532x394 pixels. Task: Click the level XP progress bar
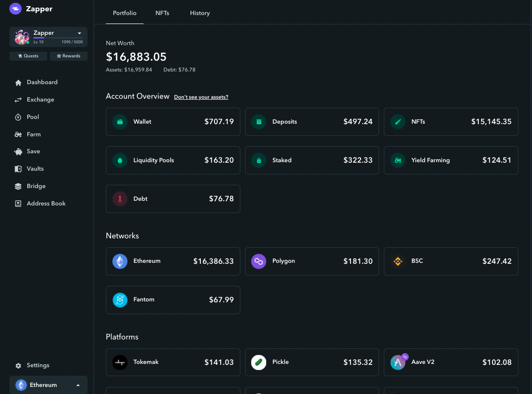[58, 38]
